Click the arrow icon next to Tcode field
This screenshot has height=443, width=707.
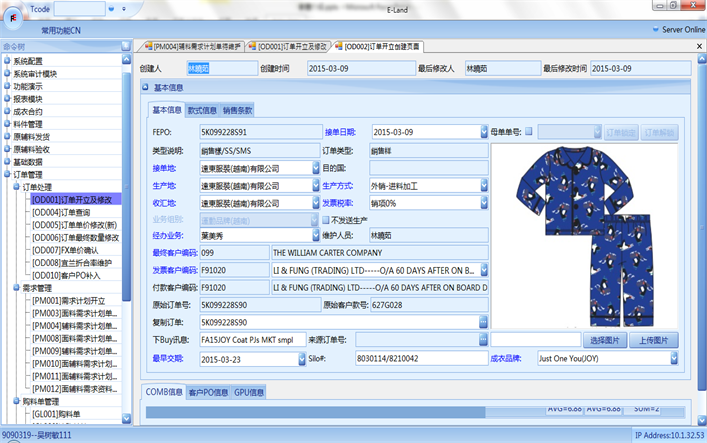[112, 8]
